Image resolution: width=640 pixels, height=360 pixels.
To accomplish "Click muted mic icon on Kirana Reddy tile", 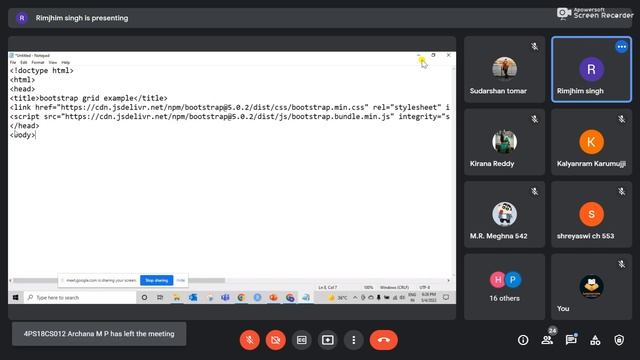I will click(534, 119).
